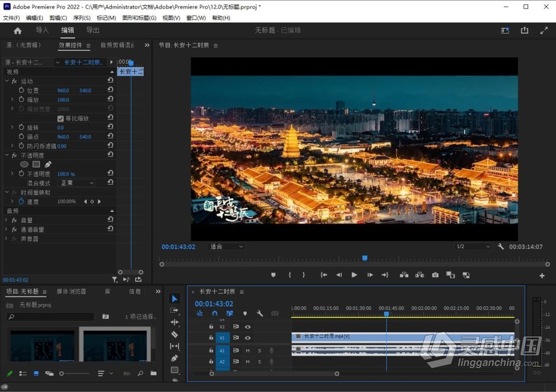Click project search input field
Image resolution: width=556 pixels, height=392 pixels.
coord(50,317)
